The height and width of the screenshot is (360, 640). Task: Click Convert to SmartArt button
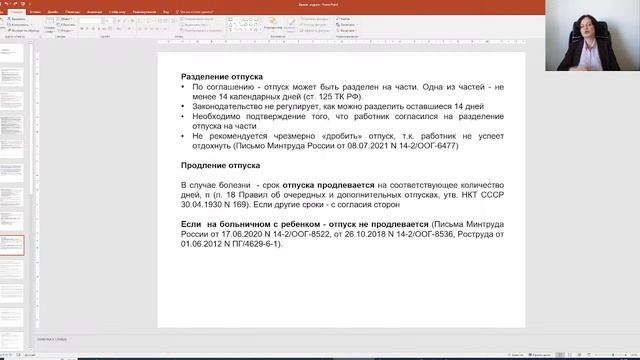coord(201,30)
